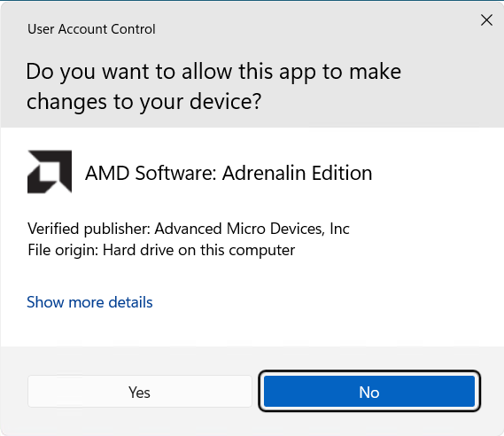Select the User Account Control title text
This screenshot has width=504, height=436.
point(91,29)
